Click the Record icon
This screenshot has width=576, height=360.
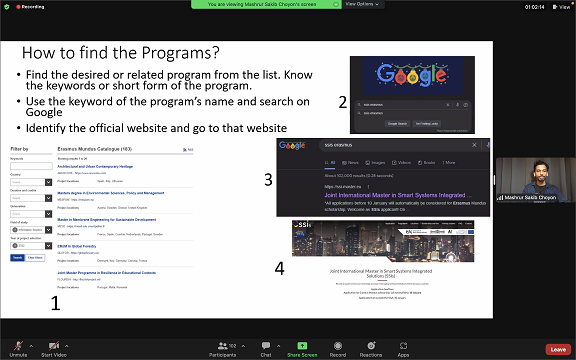coord(338,346)
